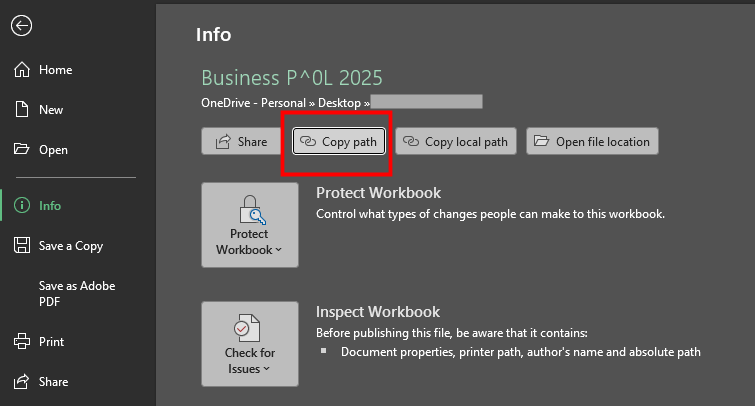Viewport: 755px width, 406px height.
Task: Click the grayed-out file name box
Action: [427, 102]
